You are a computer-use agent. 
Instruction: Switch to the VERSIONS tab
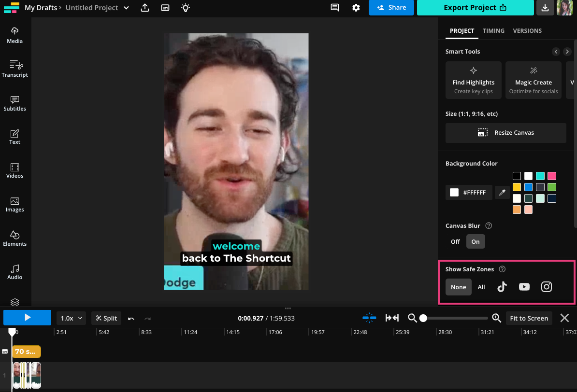[527, 30]
